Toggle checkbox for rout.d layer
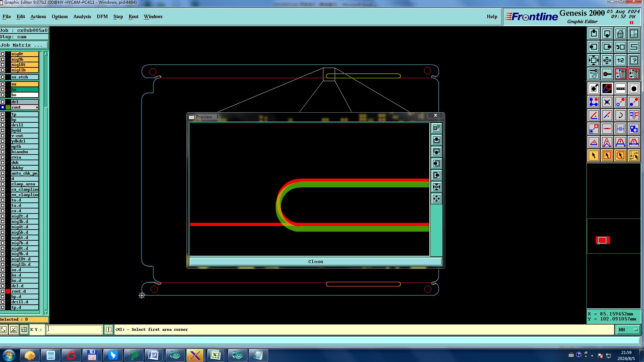 pos(3,291)
